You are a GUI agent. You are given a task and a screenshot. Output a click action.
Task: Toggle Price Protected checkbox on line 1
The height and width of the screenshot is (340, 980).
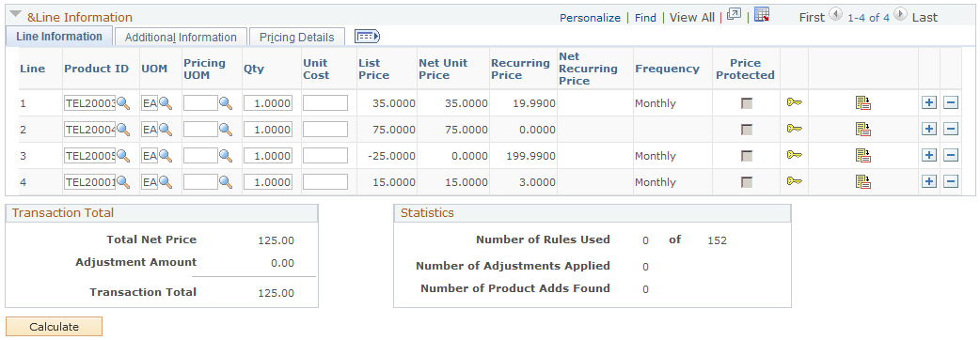tap(746, 103)
